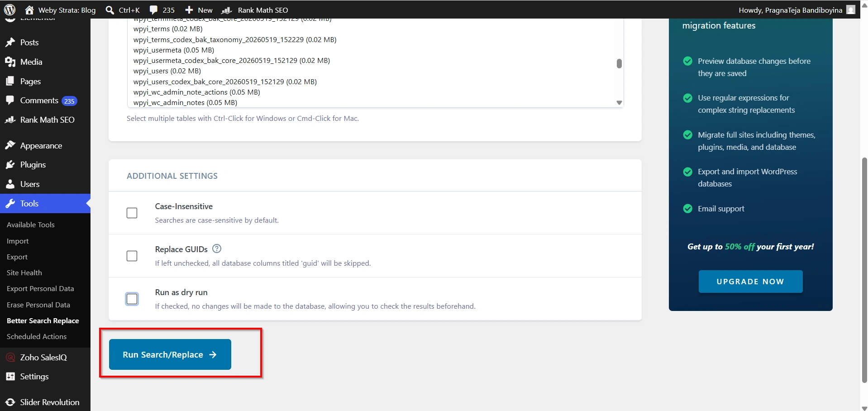Image resolution: width=868 pixels, height=411 pixels.
Task: Open the New content menu
Action: point(199,10)
